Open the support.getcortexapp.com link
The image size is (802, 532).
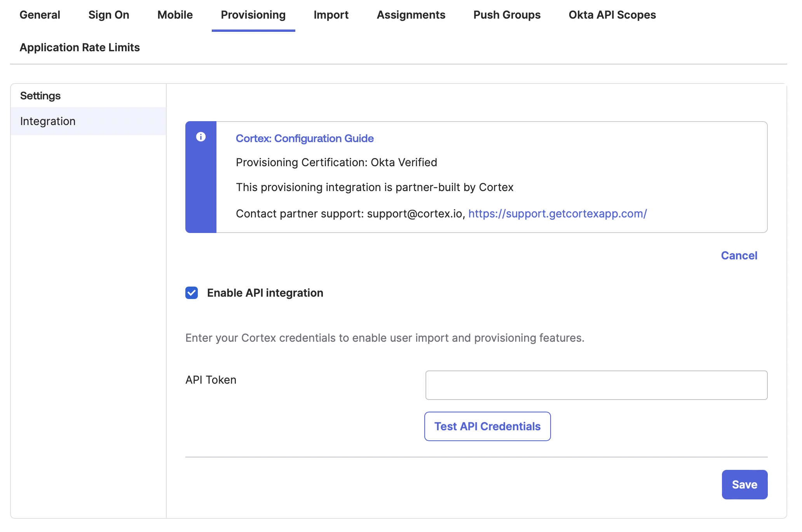(x=558, y=214)
